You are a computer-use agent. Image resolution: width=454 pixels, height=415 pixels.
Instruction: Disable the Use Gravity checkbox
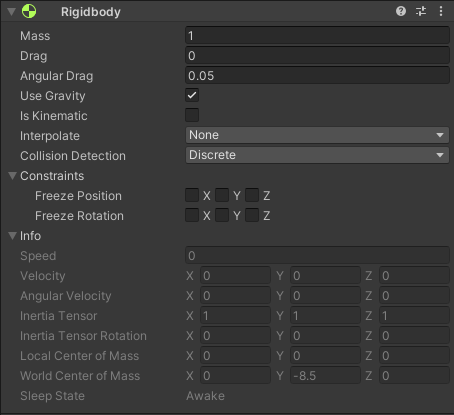click(192, 95)
